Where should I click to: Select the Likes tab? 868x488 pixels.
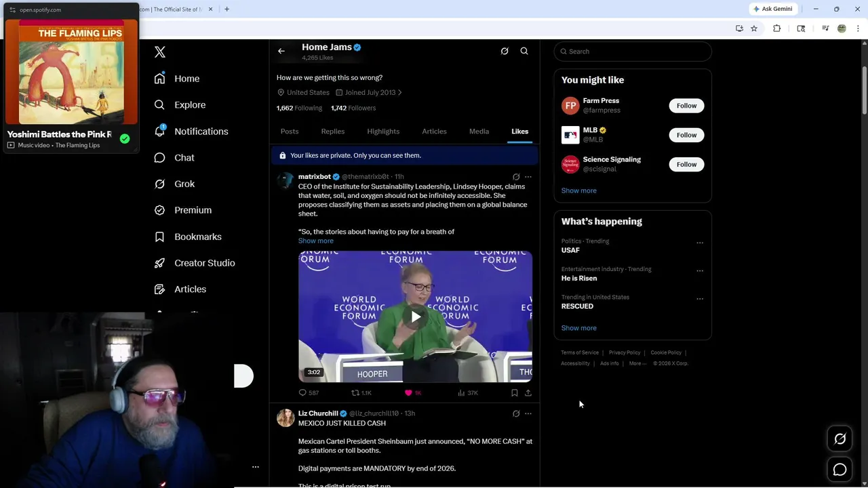click(520, 131)
